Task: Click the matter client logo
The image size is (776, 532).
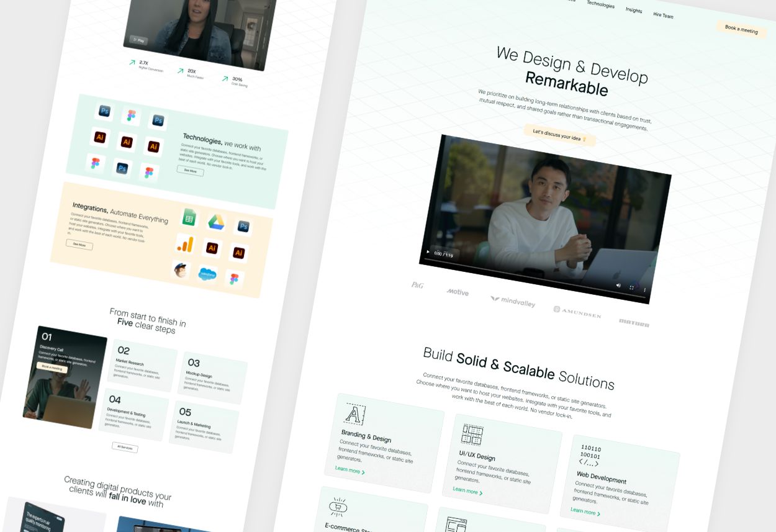Action: (634, 323)
